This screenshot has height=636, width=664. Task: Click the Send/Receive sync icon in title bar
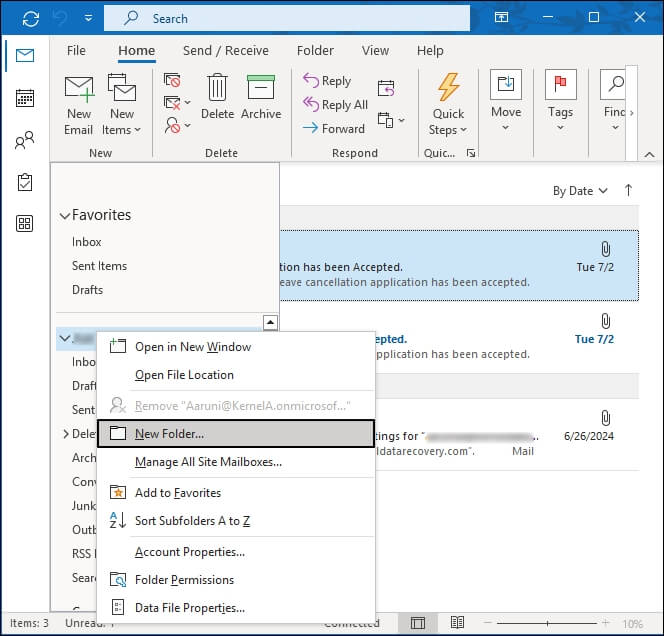pos(30,19)
